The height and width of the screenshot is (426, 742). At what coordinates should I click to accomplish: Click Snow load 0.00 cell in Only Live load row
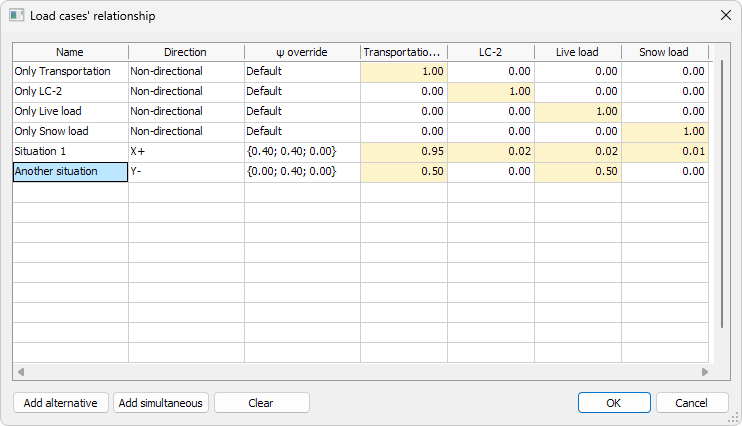[664, 111]
